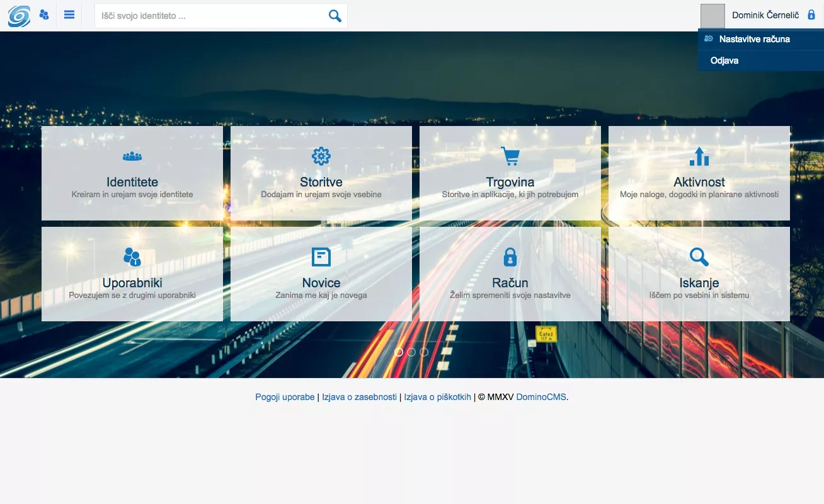
Task: Click the Aktivnost chart icon
Action: 699,156
